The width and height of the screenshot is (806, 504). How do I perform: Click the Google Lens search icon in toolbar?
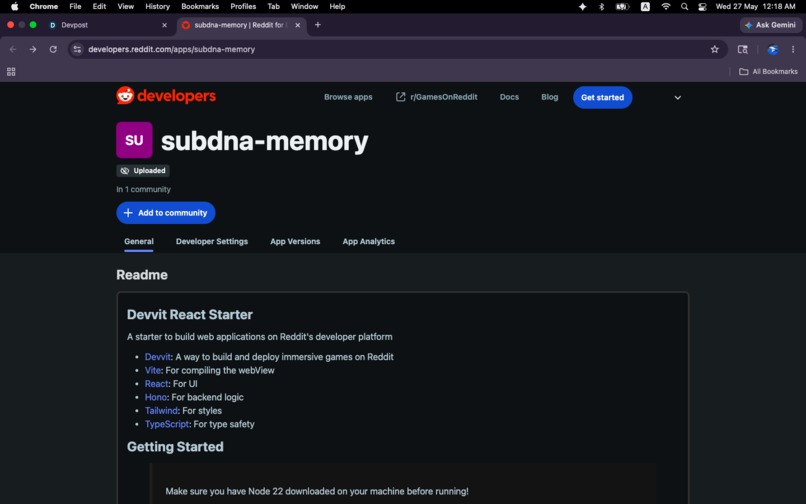[x=743, y=49]
